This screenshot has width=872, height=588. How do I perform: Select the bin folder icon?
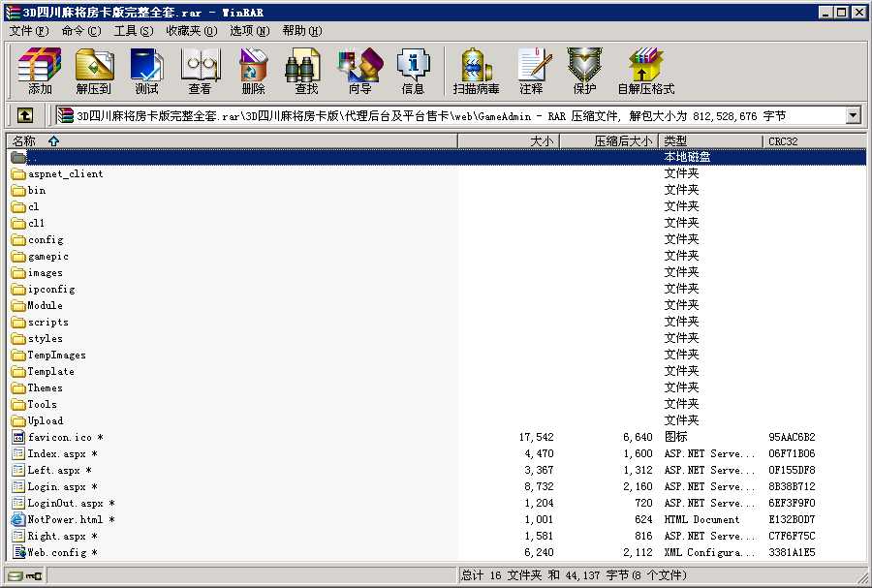point(18,191)
